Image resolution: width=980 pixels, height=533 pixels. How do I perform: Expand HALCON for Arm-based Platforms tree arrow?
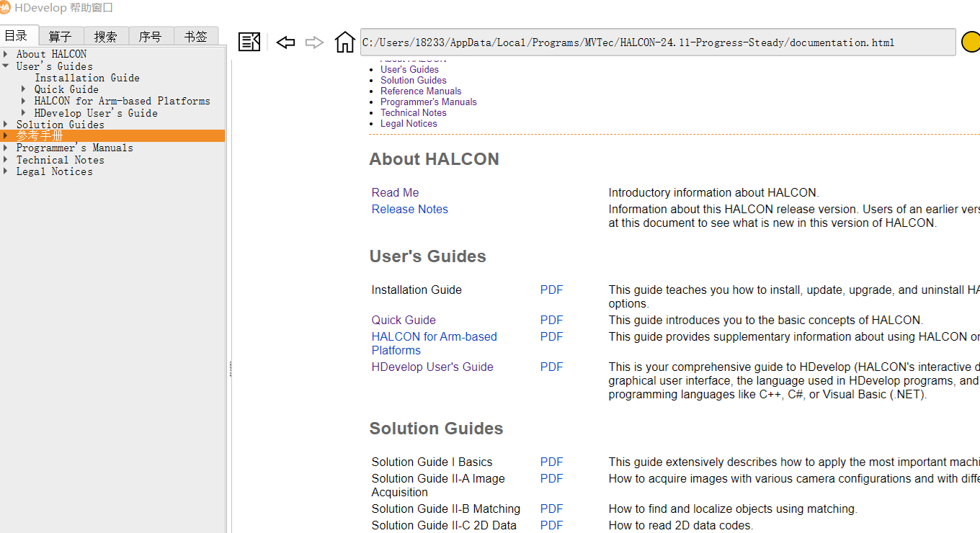point(24,101)
